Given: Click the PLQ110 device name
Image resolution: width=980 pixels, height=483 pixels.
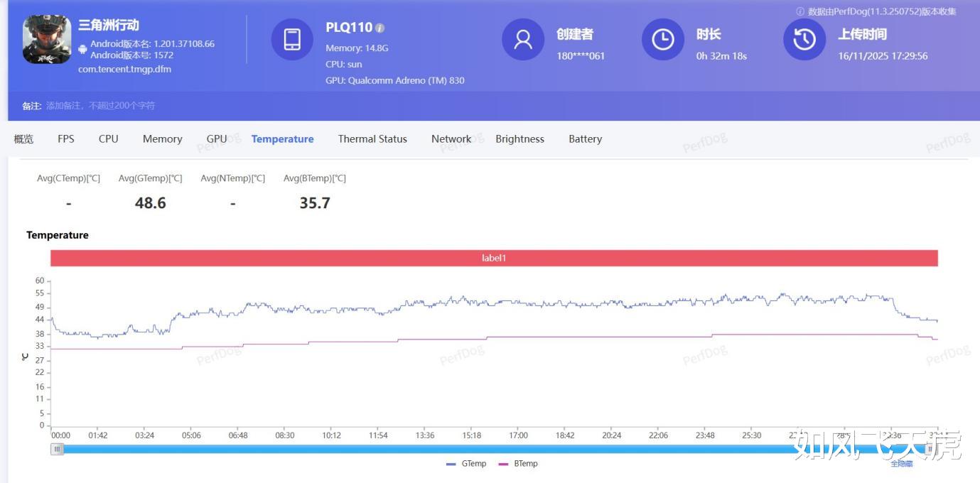Looking at the screenshot, I should 349,28.
